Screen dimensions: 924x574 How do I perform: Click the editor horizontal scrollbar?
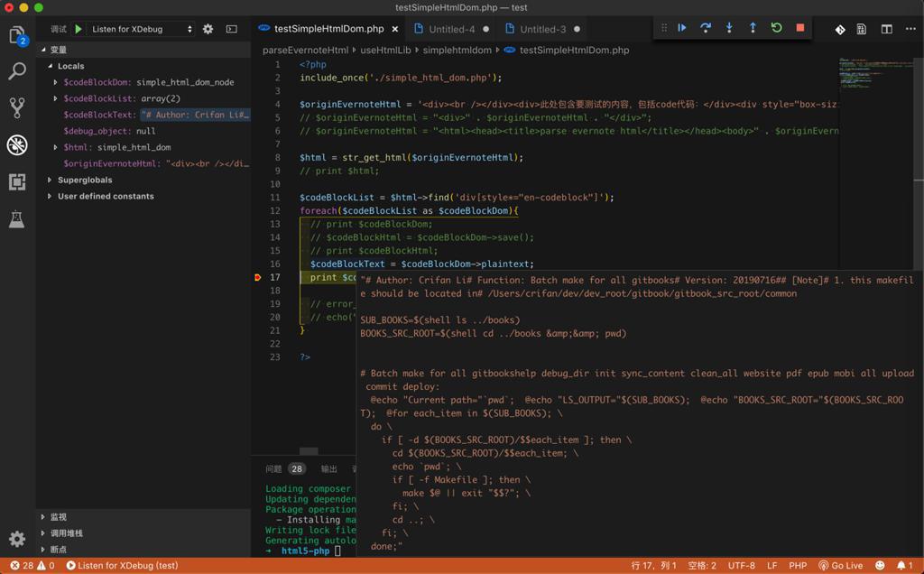[x=309, y=451]
